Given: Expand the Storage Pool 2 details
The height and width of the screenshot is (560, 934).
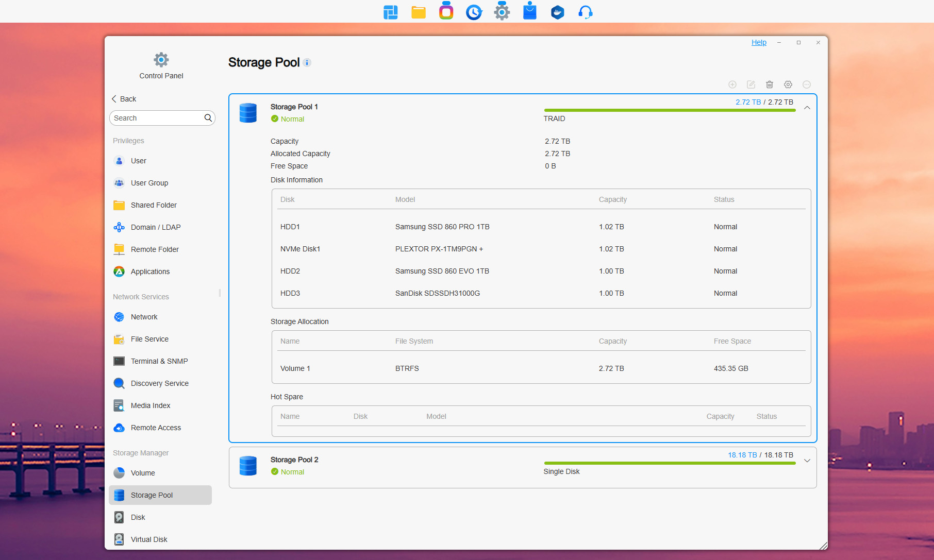Looking at the screenshot, I should (807, 461).
